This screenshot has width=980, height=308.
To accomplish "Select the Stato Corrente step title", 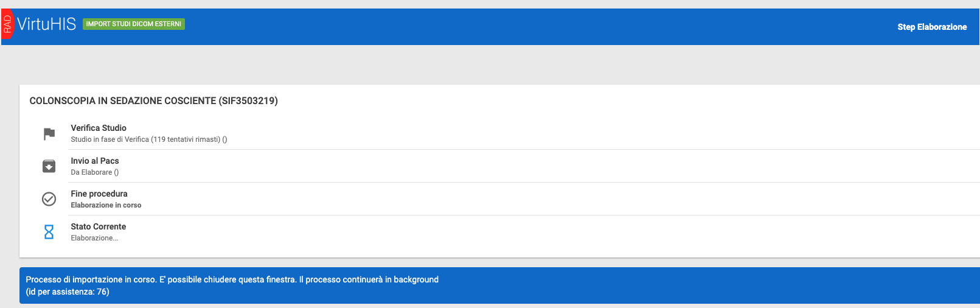I will [99, 226].
